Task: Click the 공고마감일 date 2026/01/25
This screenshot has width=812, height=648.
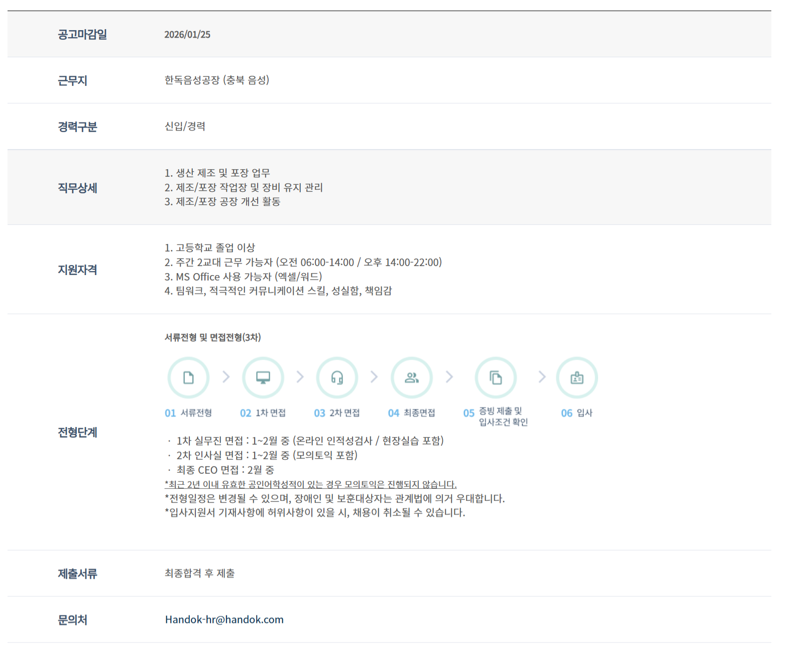Action: (187, 35)
